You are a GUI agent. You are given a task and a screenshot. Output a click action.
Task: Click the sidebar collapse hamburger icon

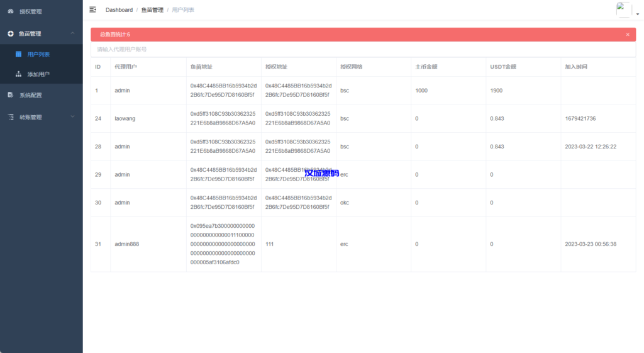click(x=93, y=9)
